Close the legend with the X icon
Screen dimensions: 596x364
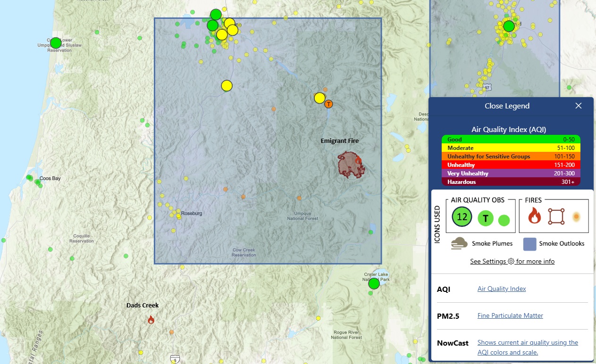(579, 106)
